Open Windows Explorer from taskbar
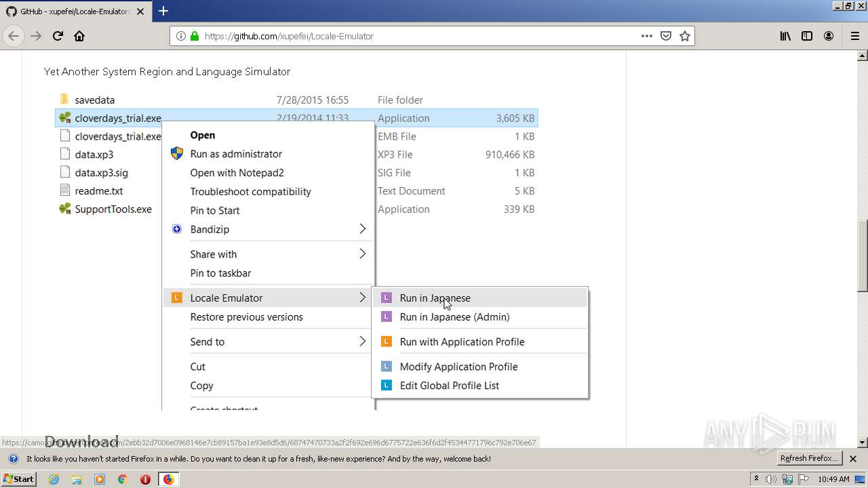Image resolution: width=868 pixels, height=488 pixels. tap(77, 479)
